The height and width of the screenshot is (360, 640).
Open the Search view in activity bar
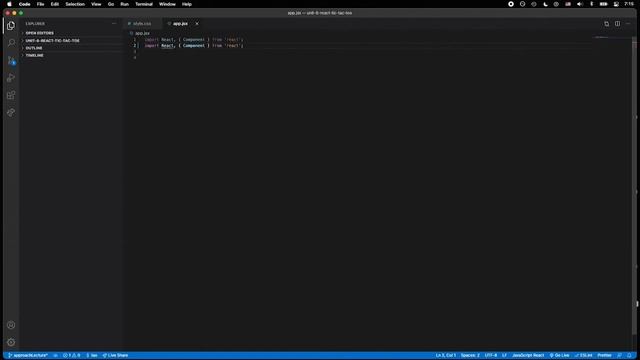11,43
